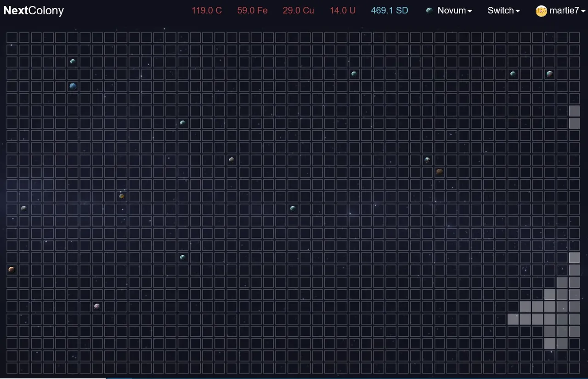Select the pink planet on the map
Image resolution: width=588 pixels, height=379 pixels.
(97, 306)
